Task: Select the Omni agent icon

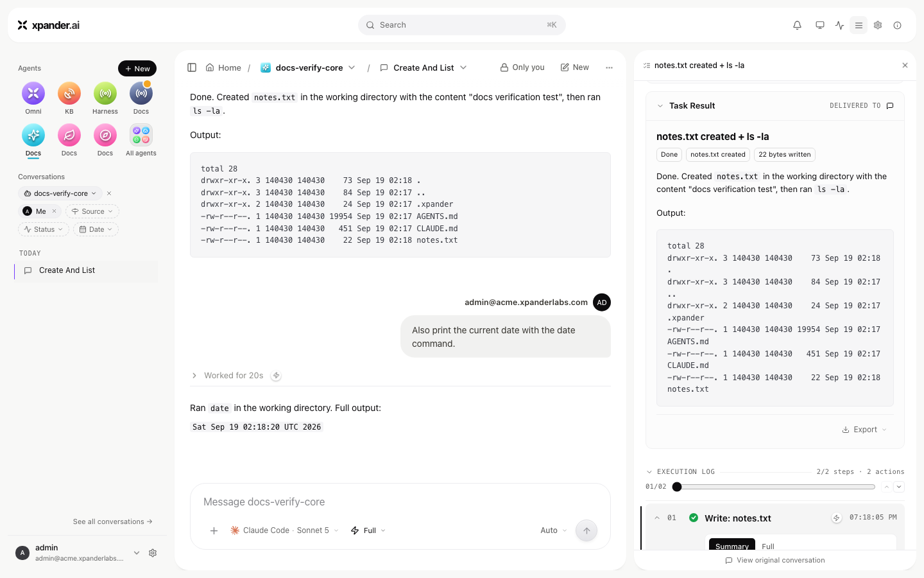Action: tap(33, 94)
